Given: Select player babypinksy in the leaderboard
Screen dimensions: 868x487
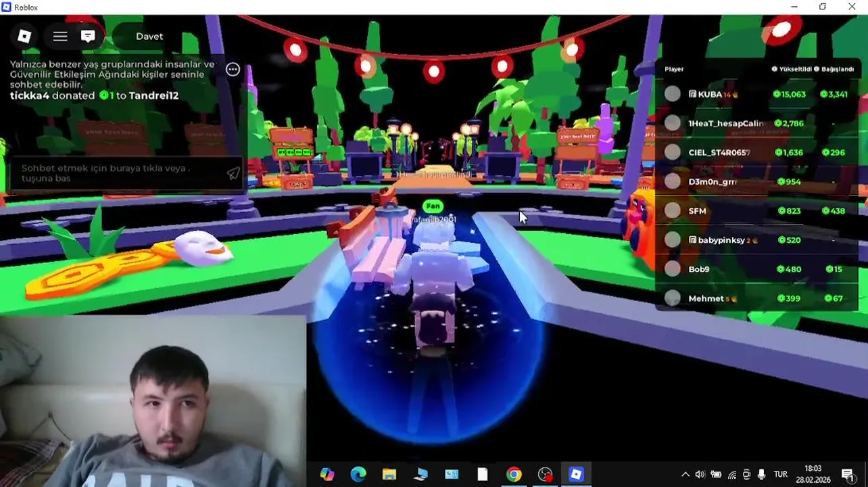Looking at the screenshot, I should click(x=757, y=239).
